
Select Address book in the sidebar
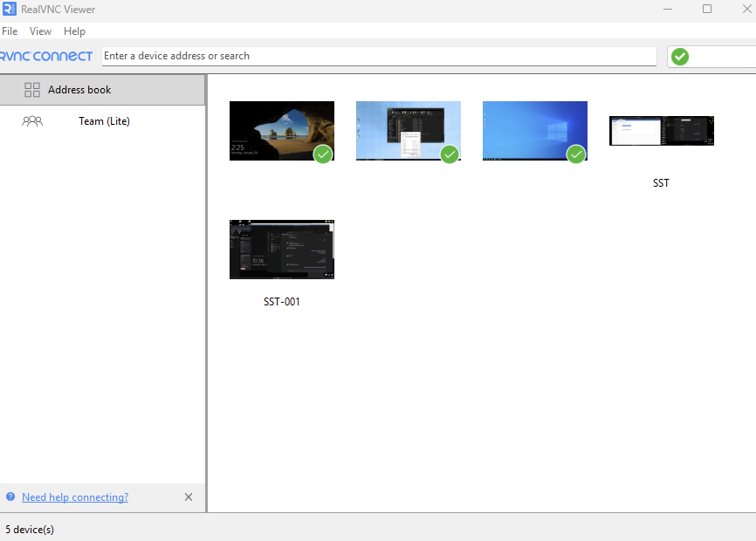coord(103,90)
